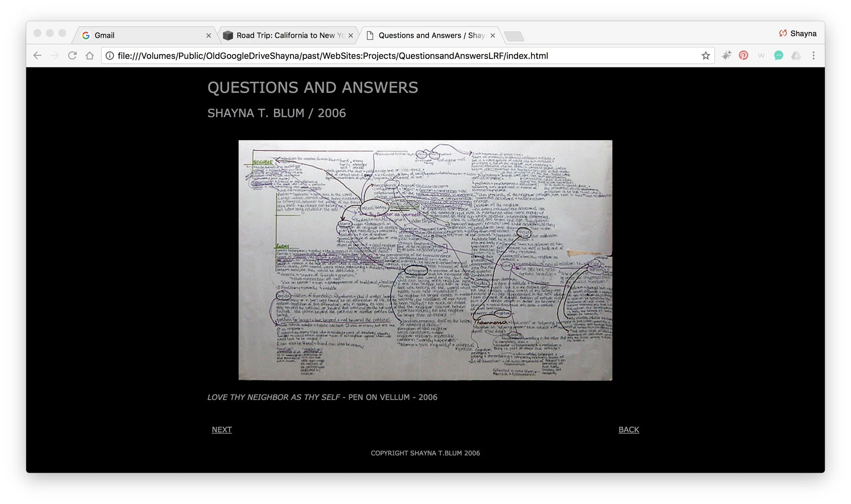Open the Shayna profile menu
Image resolution: width=851 pixels, height=504 pixels.
tap(798, 33)
